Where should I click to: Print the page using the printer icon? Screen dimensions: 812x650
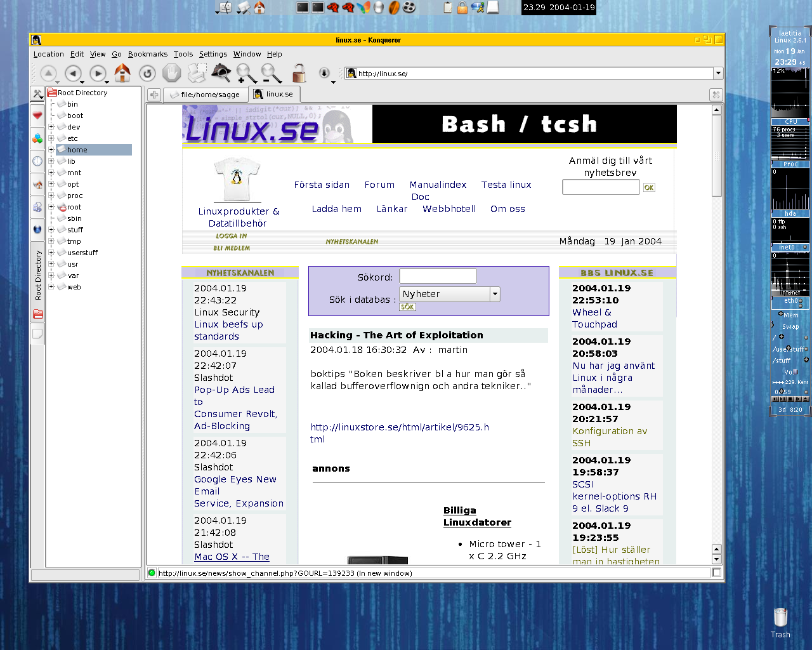[197, 73]
